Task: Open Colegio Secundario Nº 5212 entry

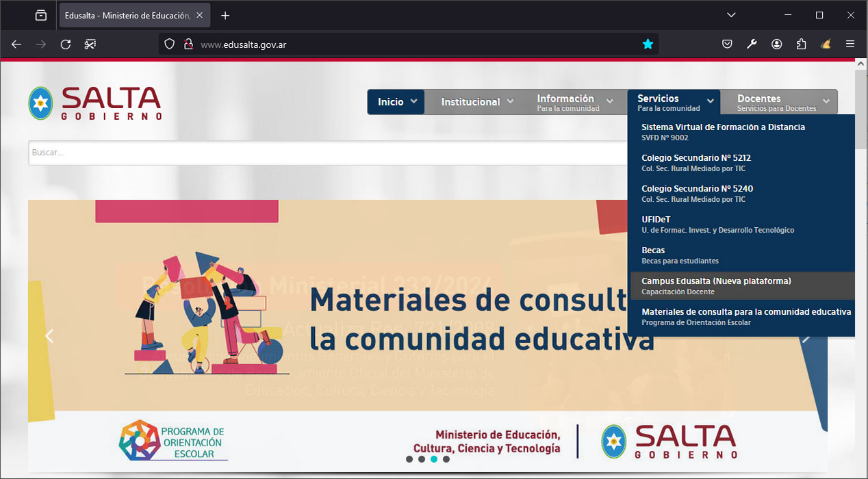Action: pyautogui.click(x=742, y=162)
